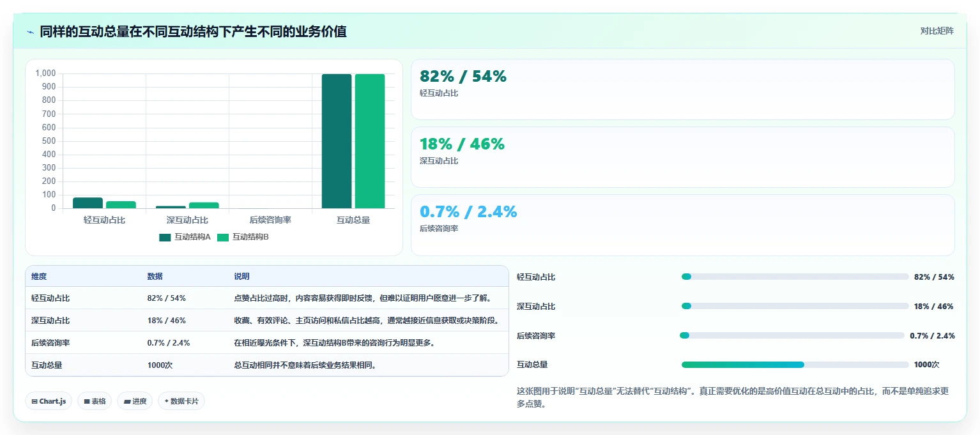
Task: Select the 数据卡片 chip
Action: (181, 401)
